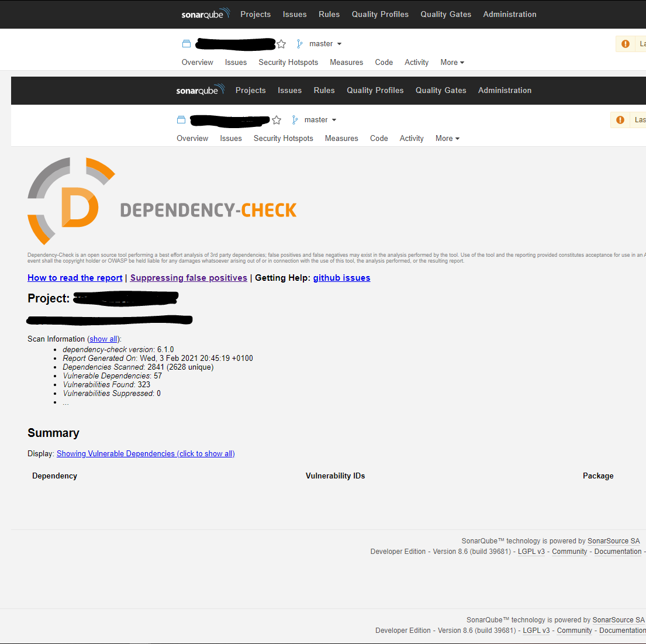The width and height of the screenshot is (646, 644).
Task: Switch to inner Activity tab
Action: pos(412,138)
